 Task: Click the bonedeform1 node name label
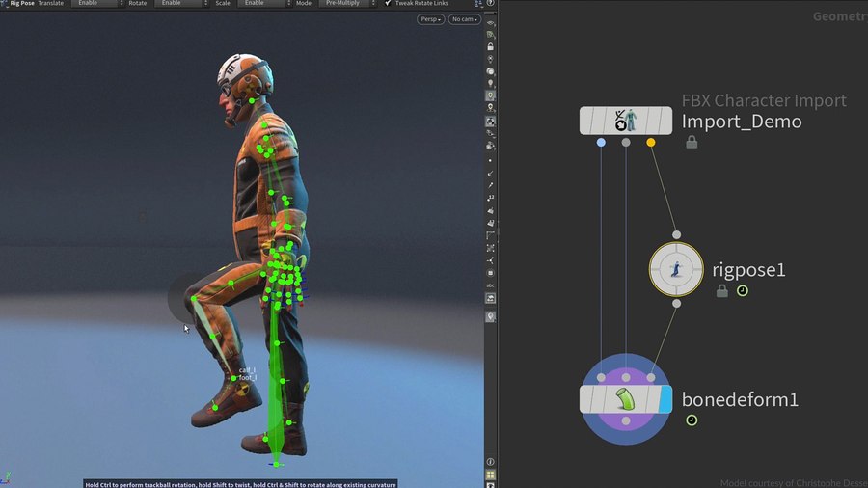[740, 399]
